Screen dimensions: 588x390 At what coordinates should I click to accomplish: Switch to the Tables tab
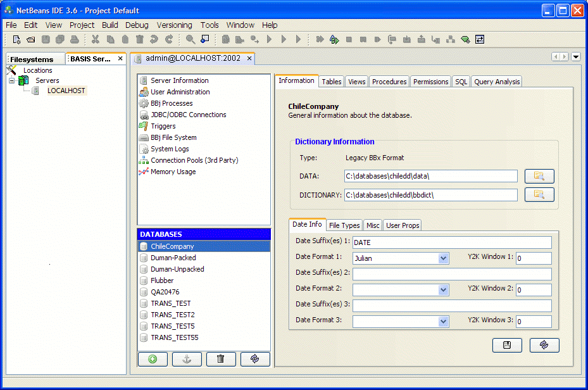[x=332, y=82]
